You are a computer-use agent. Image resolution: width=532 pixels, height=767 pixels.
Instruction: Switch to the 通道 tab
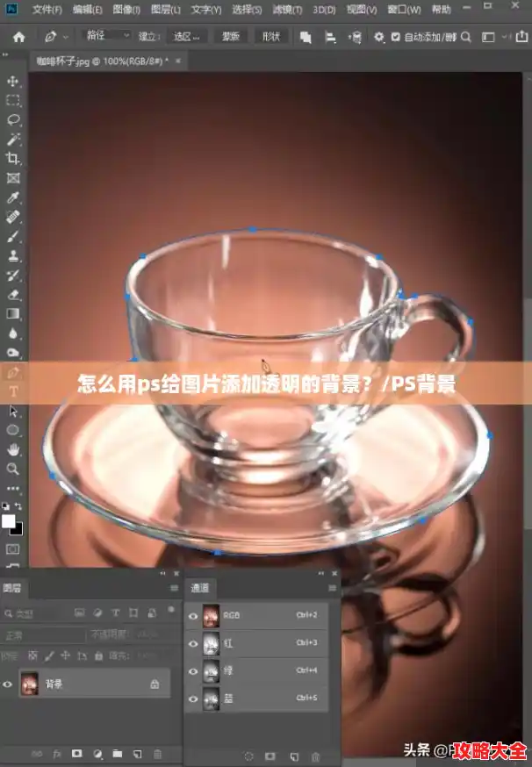(199, 588)
